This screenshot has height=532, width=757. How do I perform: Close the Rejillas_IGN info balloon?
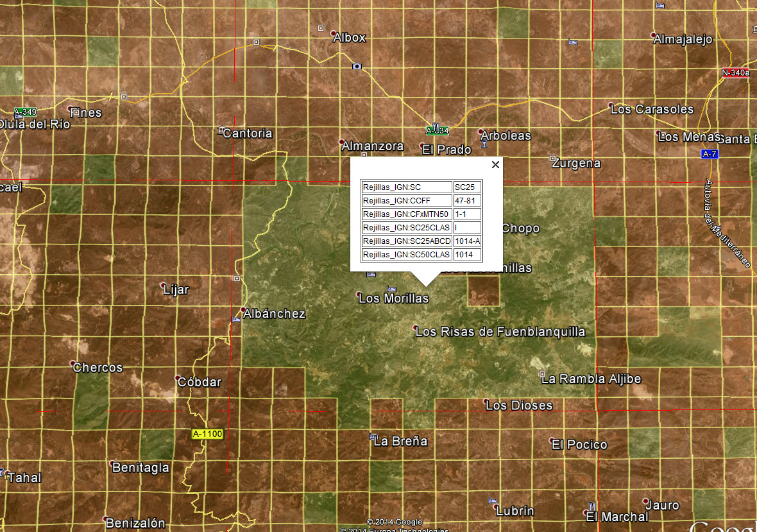(x=495, y=165)
